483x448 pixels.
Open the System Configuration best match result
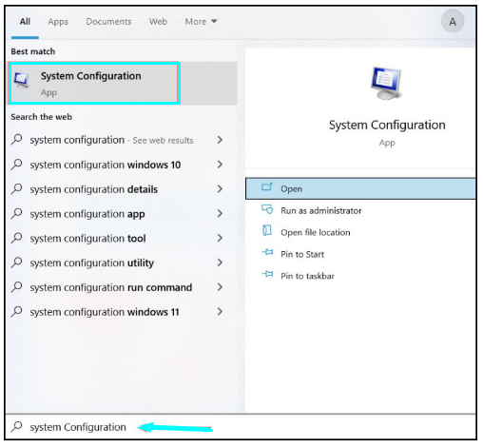(x=123, y=84)
